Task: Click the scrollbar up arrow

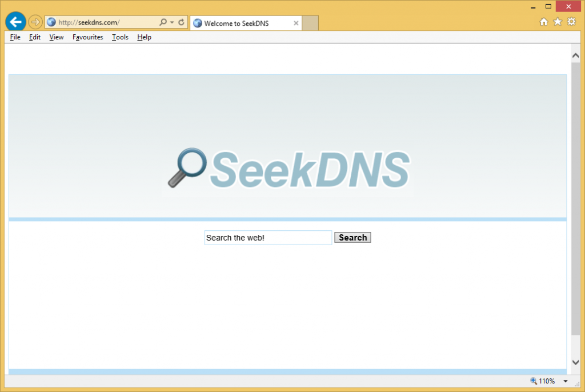Action: point(576,55)
